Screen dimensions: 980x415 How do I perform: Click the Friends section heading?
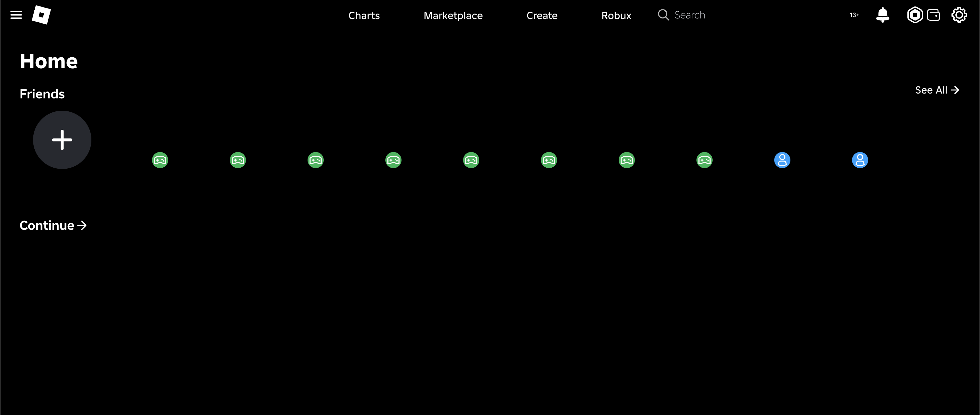pos(42,94)
